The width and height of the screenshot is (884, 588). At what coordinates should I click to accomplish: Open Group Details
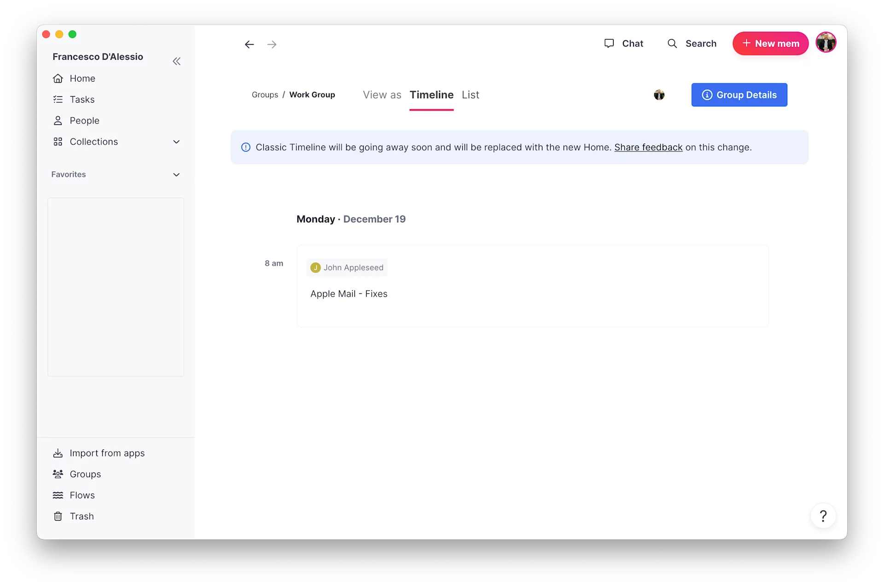[x=739, y=95]
